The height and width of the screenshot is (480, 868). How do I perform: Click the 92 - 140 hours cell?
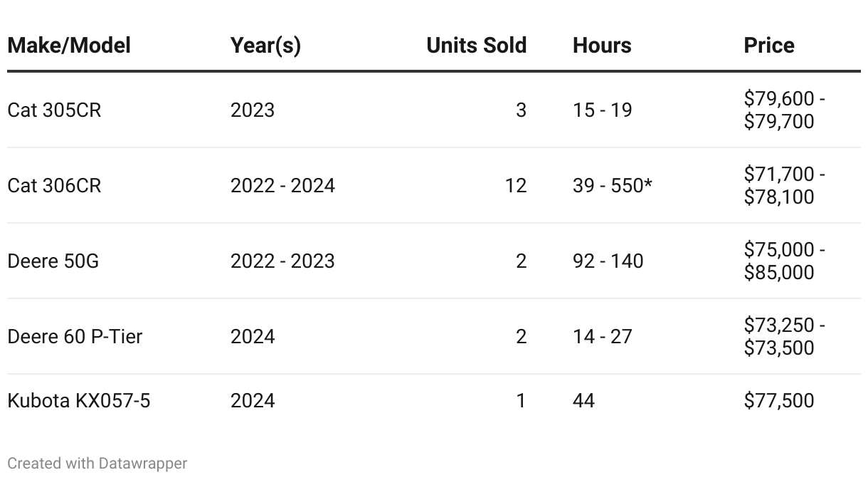pyautogui.click(x=608, y=261)
